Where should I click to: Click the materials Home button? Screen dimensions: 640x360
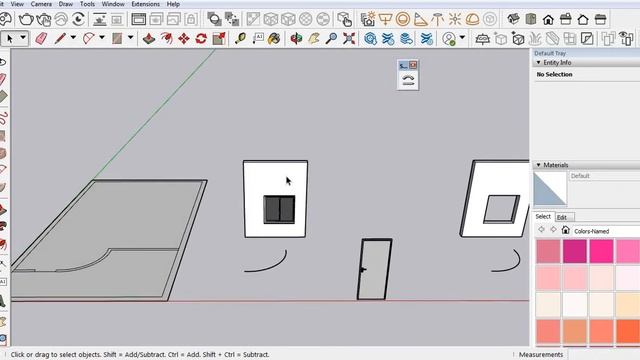click(565, 230)
